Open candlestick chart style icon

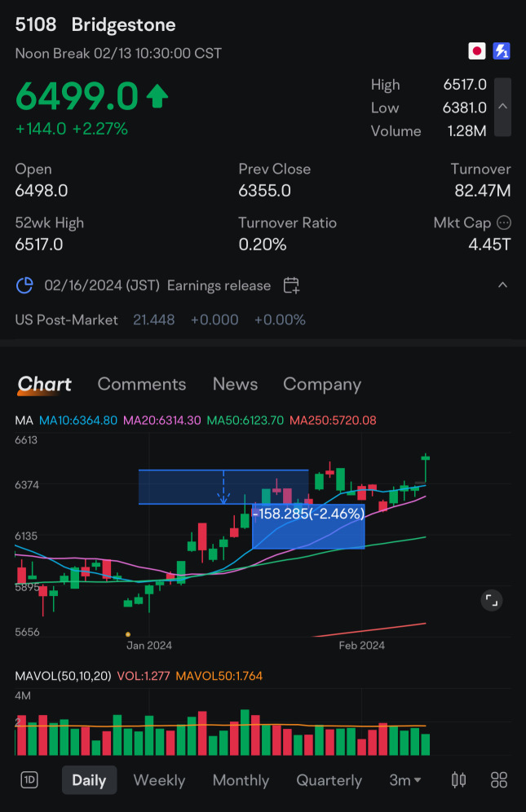tap(458, 779)
